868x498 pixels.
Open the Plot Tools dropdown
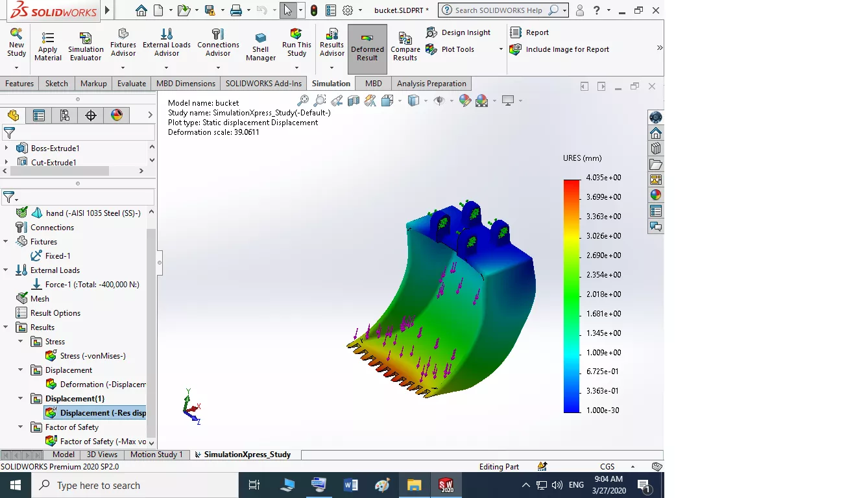point(501,49)
